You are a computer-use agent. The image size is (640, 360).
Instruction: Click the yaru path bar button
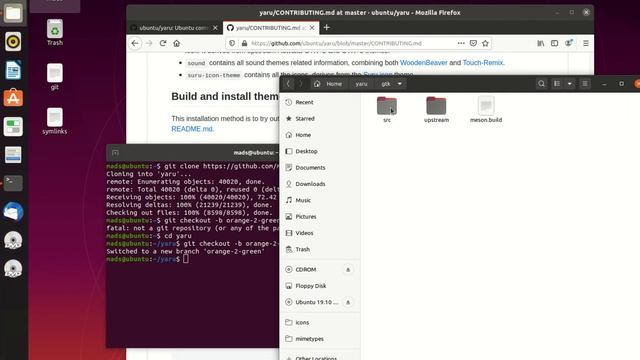(x=361, y=84)
